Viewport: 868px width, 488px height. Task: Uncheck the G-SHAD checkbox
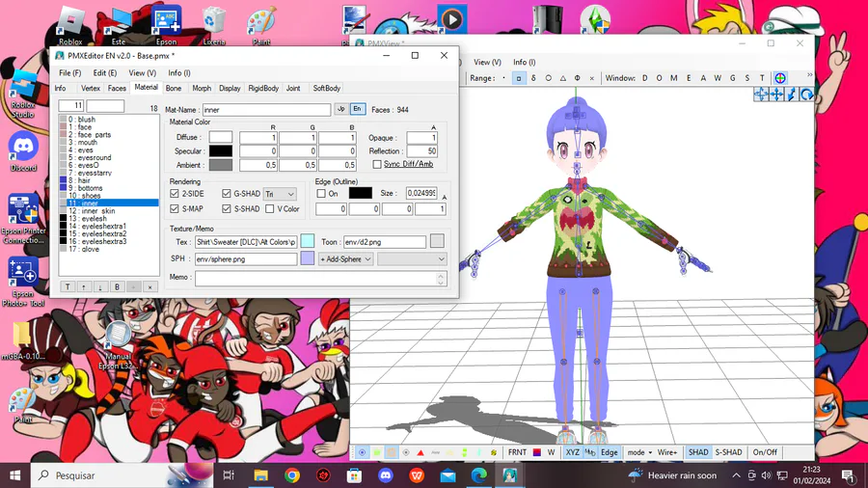[227, 194]
